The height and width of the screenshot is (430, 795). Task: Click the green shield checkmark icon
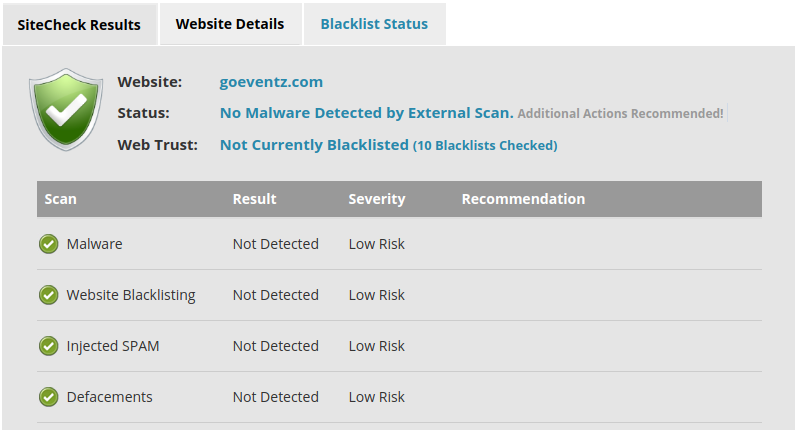66,110
